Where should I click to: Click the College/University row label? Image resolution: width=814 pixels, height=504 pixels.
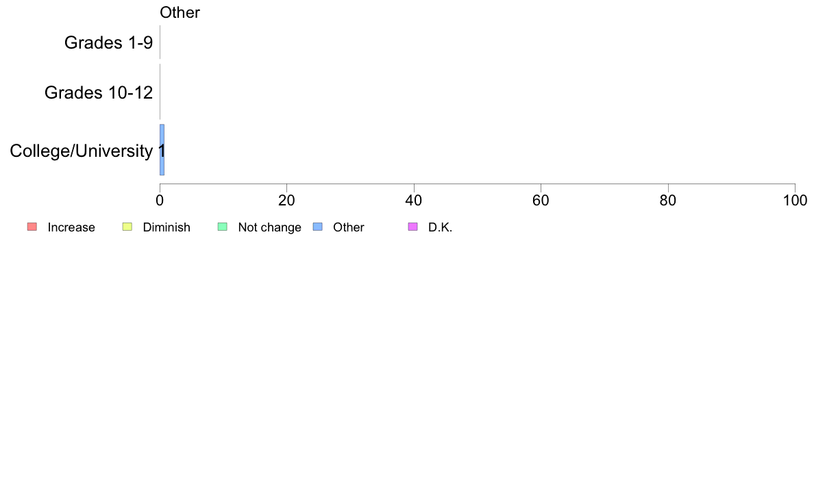tap(82, 151)
